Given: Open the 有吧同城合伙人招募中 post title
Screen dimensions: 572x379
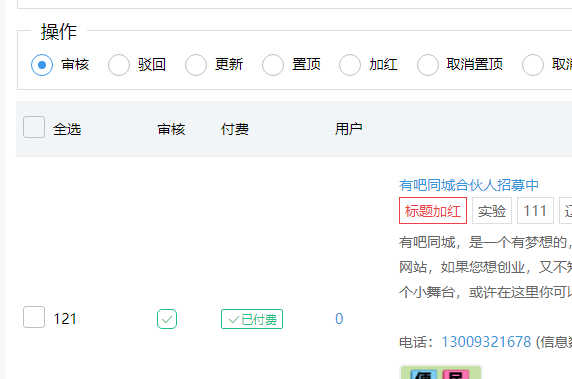Looking at the screenshot, I should point(469,185).
